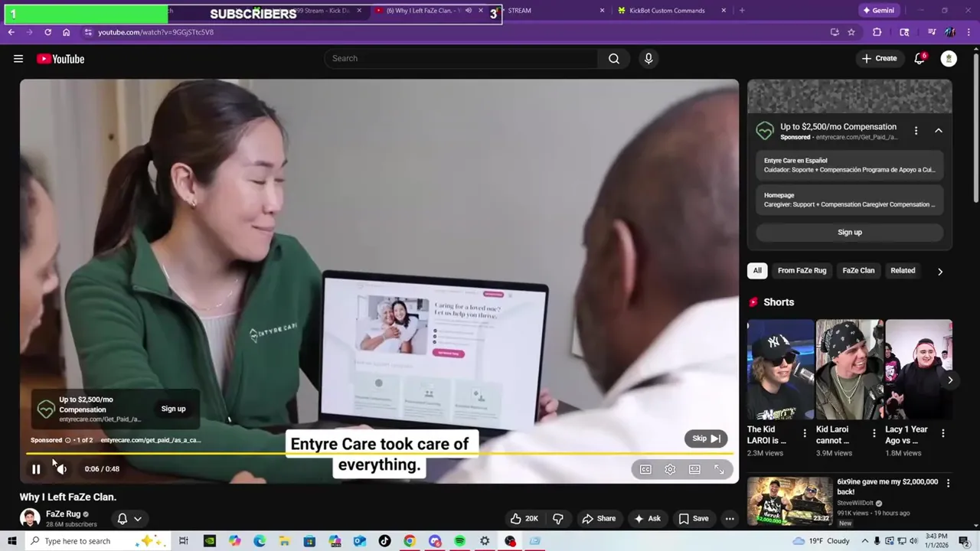Open browser extensions puzzle icon

877,32
